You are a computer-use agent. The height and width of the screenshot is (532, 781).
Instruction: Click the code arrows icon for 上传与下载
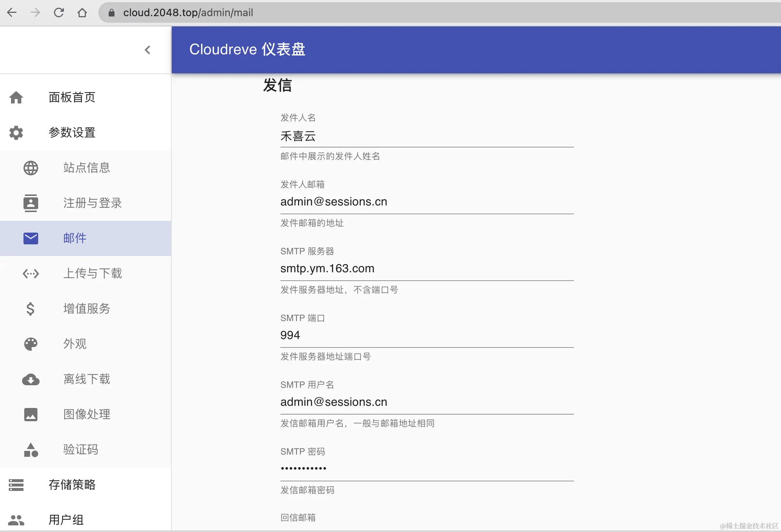coord(30,273)
